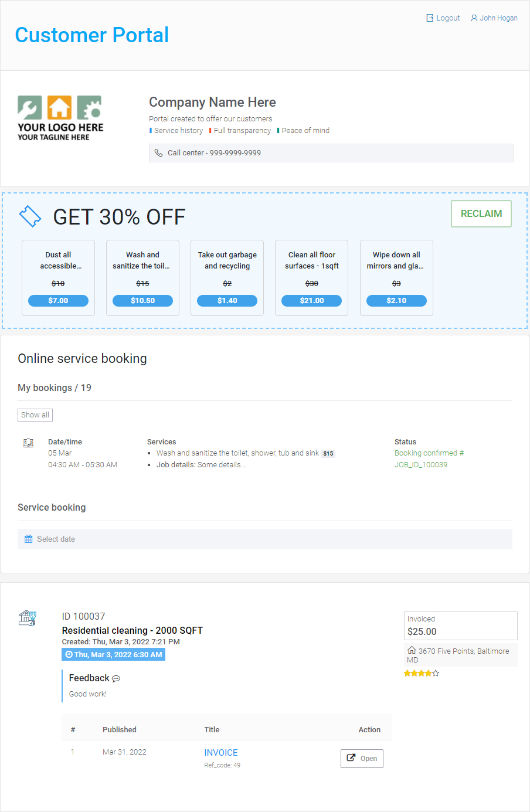Click the home address icon near 3670 Five Points
530x812 pixels.
click(412, 650)
